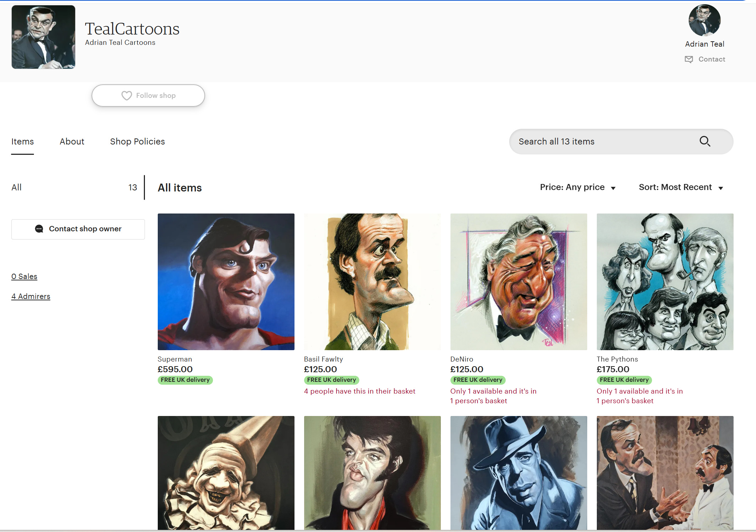This screenshot has width=756, height=532.
Task: Open the clown with cone hat painting
Action: pos(226,473)
